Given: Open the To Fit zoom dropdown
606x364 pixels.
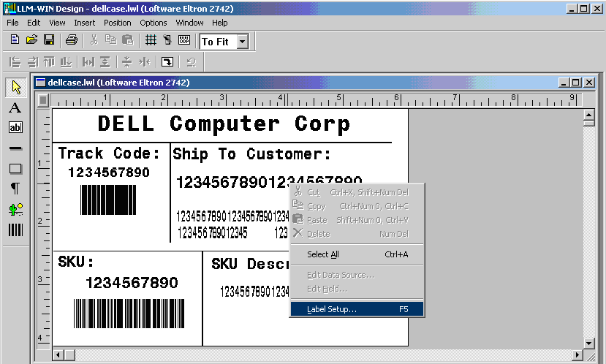Looking at the screenshot, I should 242,42.
